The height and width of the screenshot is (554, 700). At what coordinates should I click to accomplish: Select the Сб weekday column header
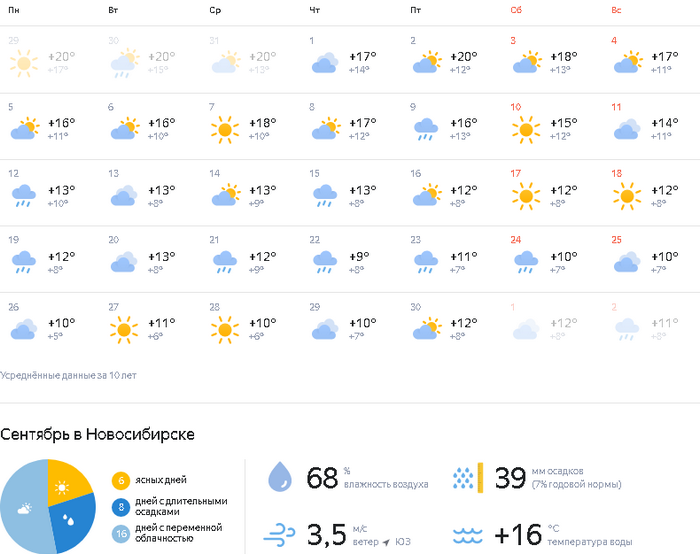516,10
